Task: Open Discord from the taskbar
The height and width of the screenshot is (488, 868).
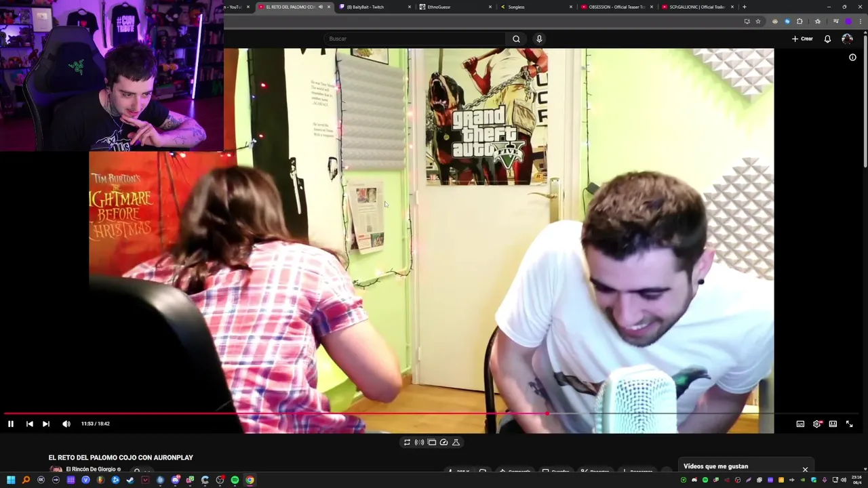Action: coord(175,480)
